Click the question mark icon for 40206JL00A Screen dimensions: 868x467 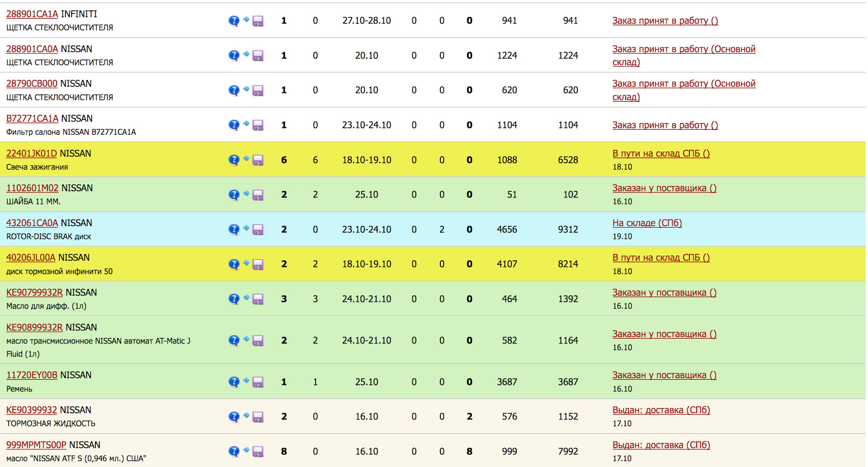[x=234, y=264]
